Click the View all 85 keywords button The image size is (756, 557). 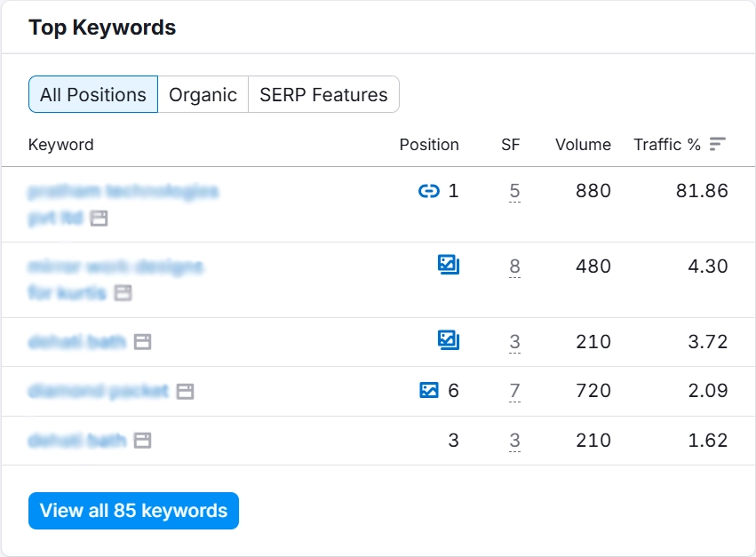pyautogui.click(x=132, y=511)
